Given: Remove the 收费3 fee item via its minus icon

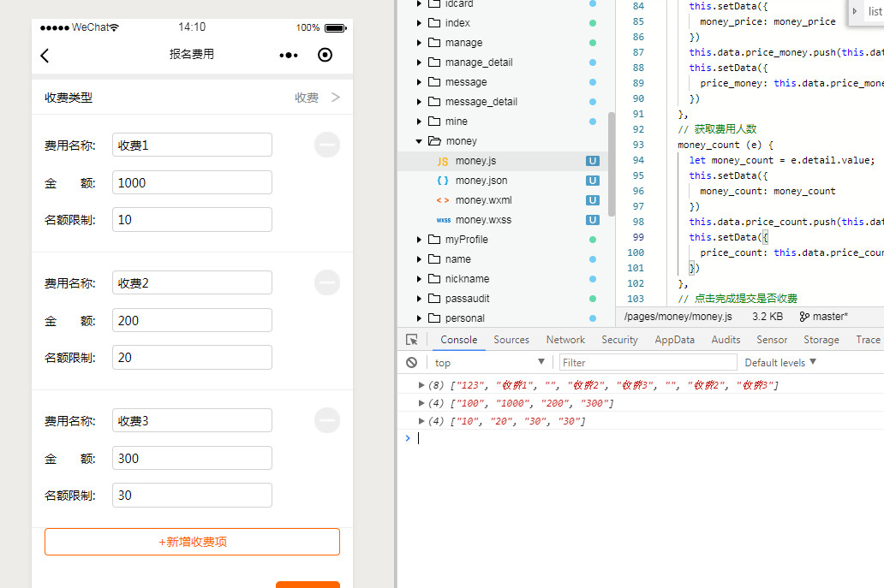Looking at the screenshot, I should [327, 420].
